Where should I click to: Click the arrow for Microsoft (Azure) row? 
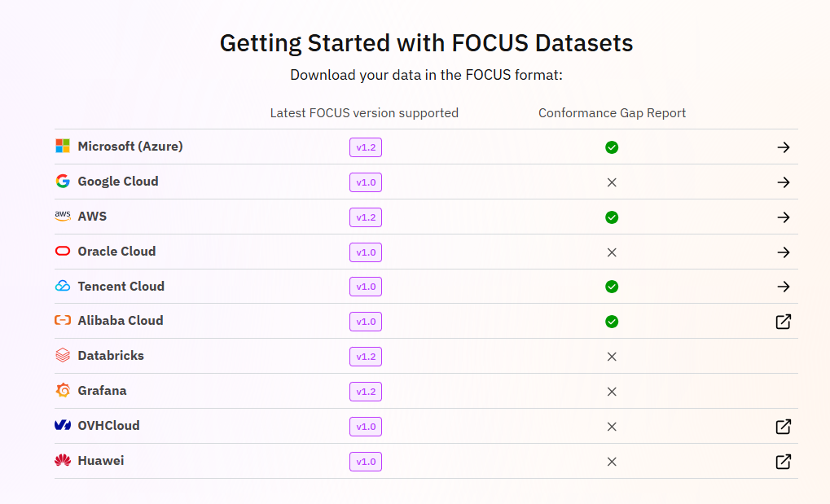click(784, 147)
